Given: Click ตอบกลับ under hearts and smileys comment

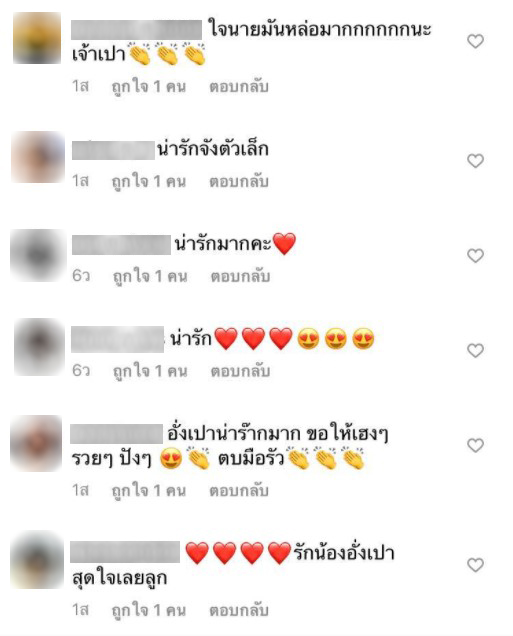Looking at the screenshot, I should pyautogui.click(x=240, y=371).
